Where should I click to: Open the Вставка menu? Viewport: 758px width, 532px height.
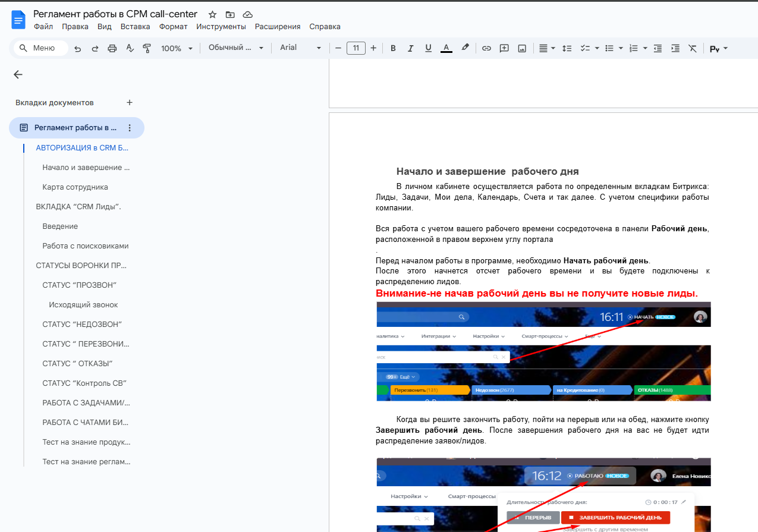pyautogui.click(x=135, y=27)
